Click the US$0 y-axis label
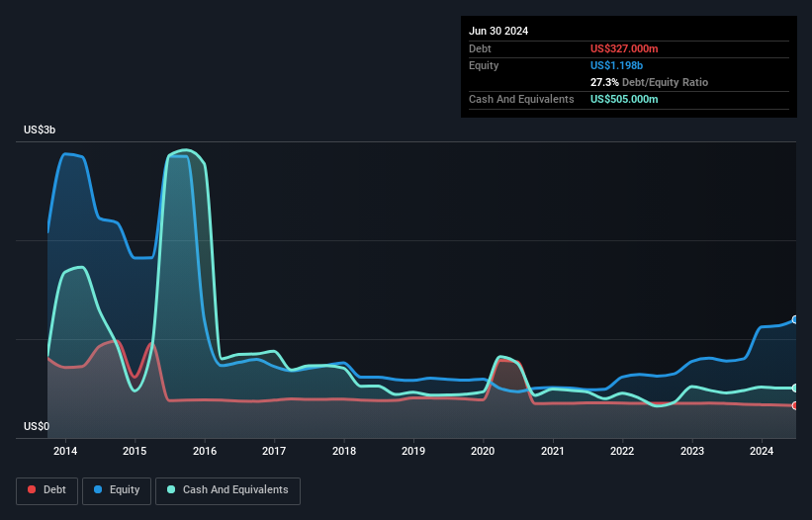 click(x=37, y=426)
